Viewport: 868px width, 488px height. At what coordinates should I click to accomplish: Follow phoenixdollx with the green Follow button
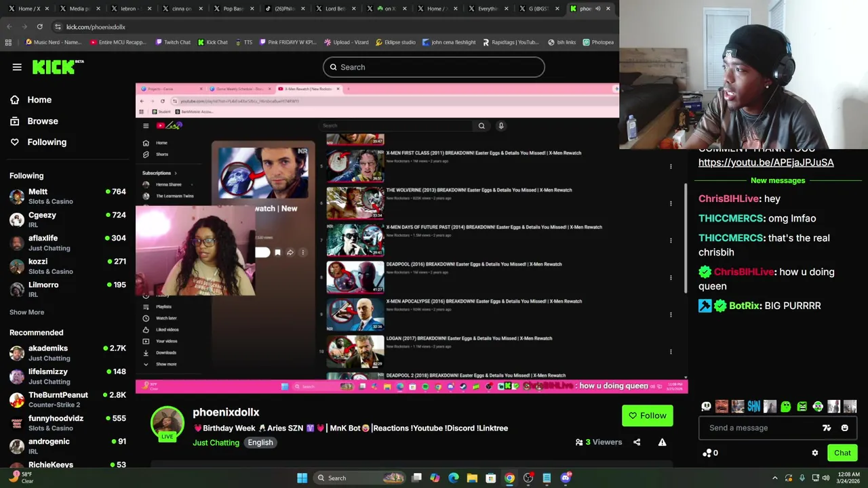[x=648, y=415]
